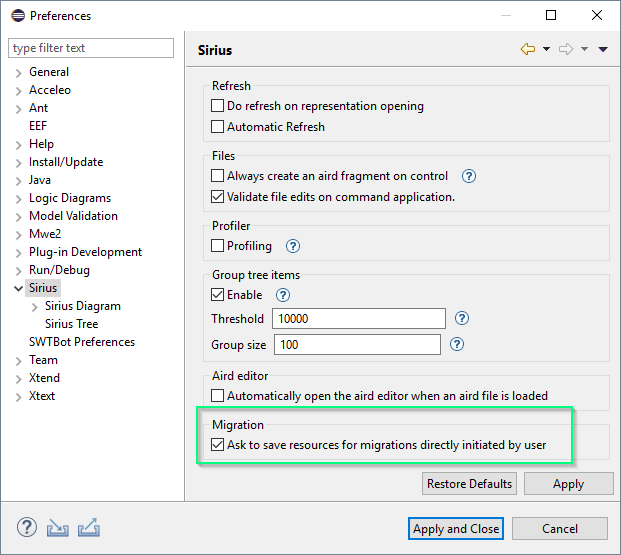Click the import preferences icon
Image resolution: width=621 pixels, height=555 pixels.
click(x=57, y=527)
